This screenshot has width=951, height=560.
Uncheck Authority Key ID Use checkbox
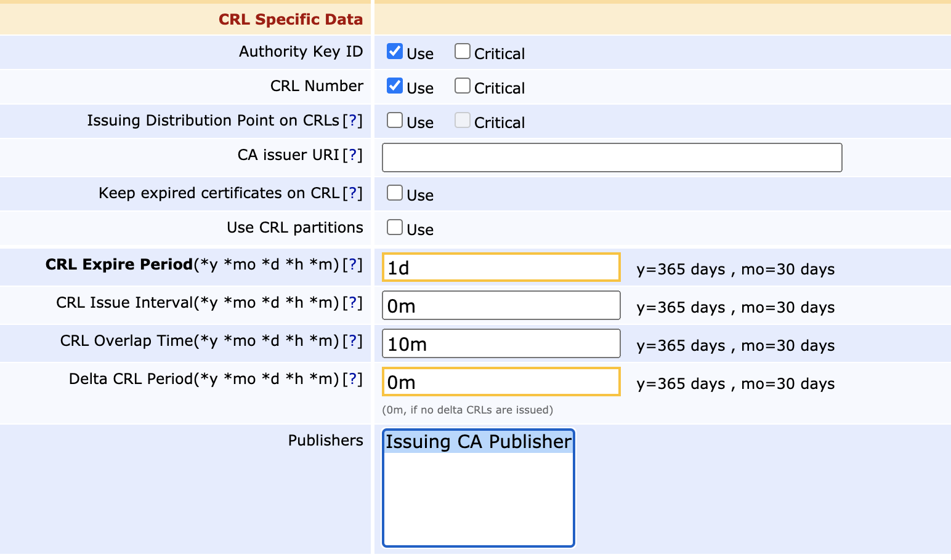395,52
